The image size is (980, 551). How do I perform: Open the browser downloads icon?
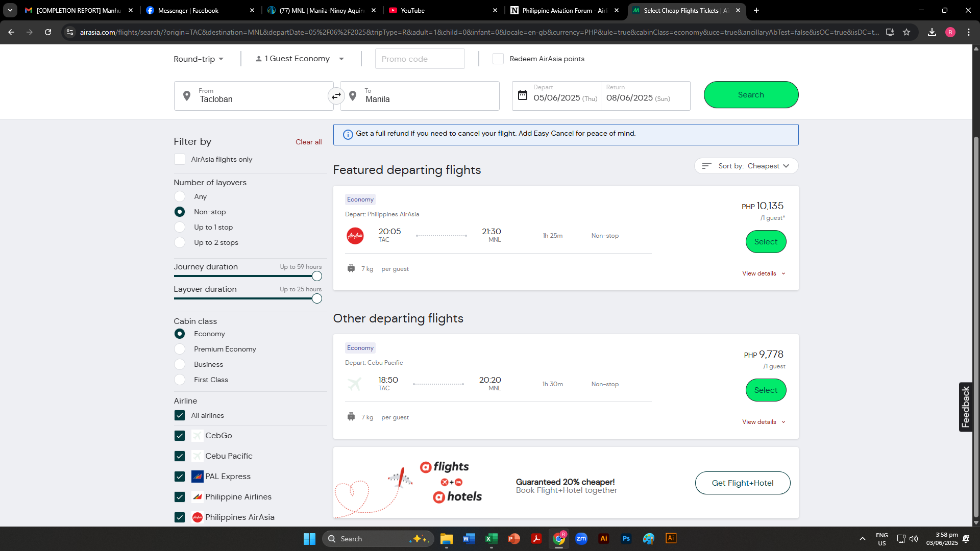pos(932,32)
